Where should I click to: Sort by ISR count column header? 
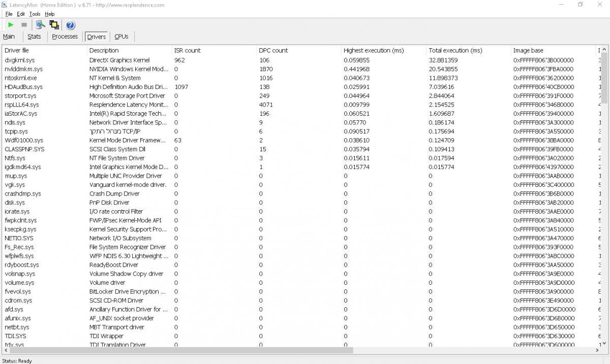tap(214, 50)
